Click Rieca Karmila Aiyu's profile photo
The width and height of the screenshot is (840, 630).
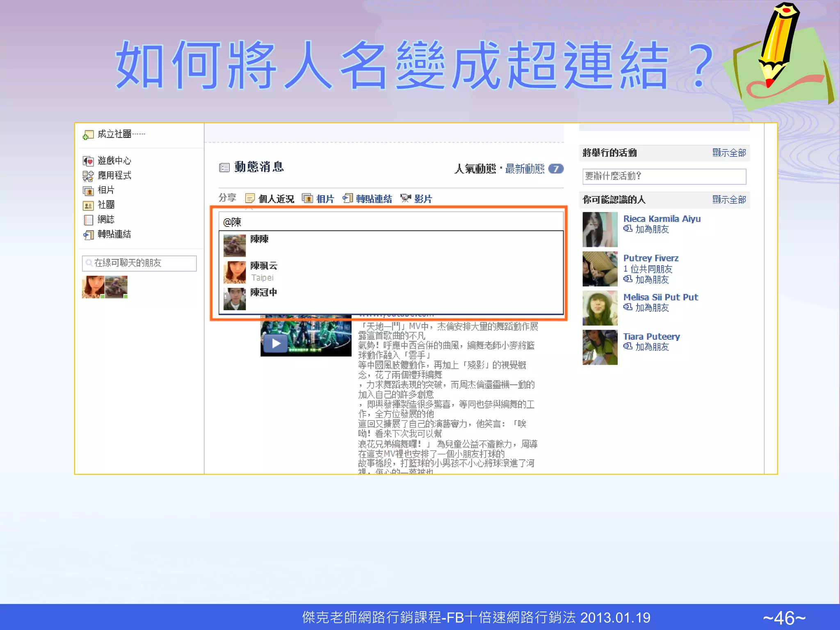[x=600, y=229]
